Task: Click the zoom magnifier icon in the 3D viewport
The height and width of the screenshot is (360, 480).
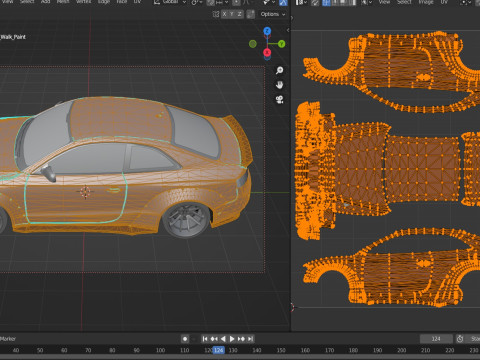Action: tap(279, 70)
